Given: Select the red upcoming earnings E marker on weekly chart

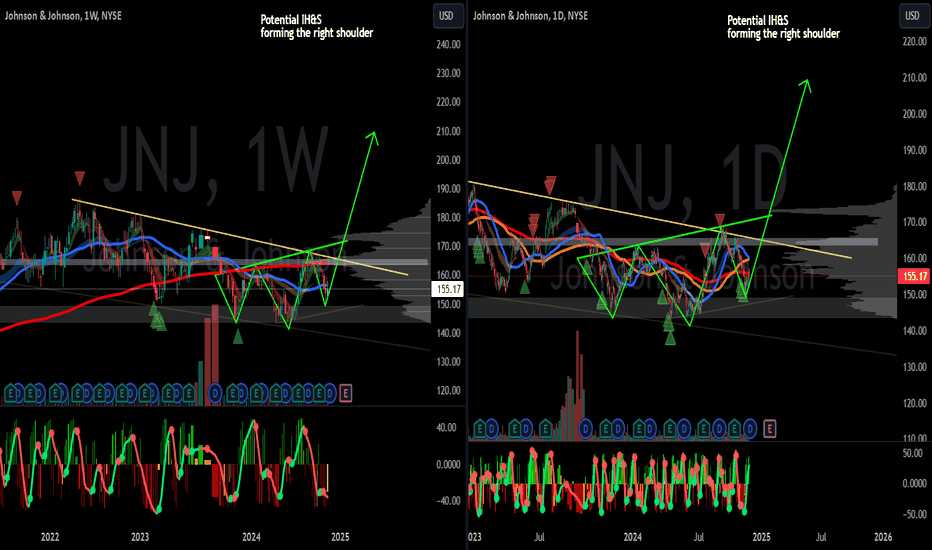Looking at the screenshot, I should pos(346,393).
